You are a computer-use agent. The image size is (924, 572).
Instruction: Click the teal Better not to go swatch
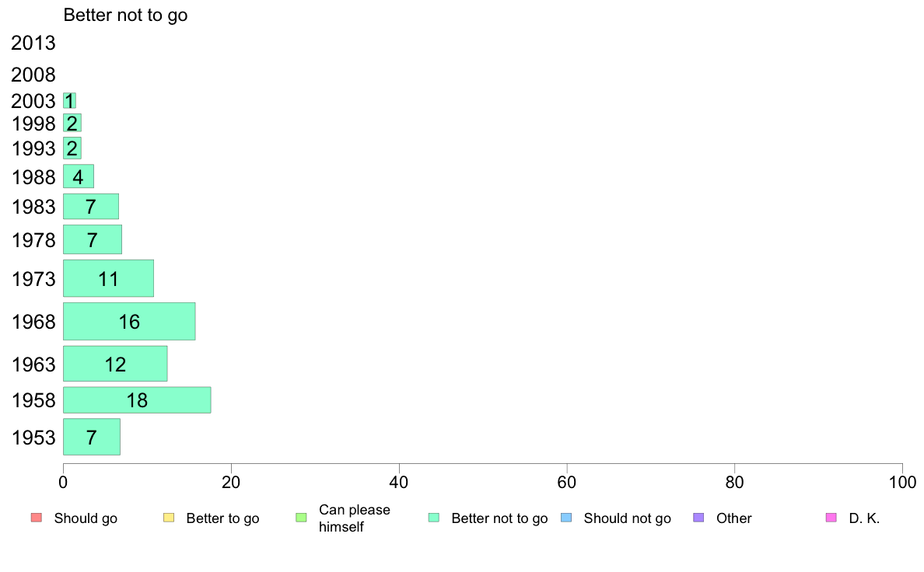pos(434,518)
